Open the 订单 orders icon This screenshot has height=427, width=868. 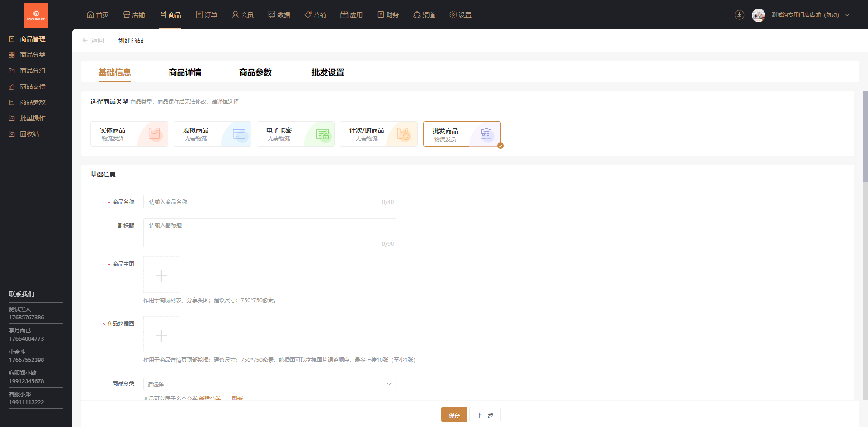coord(199,14)
